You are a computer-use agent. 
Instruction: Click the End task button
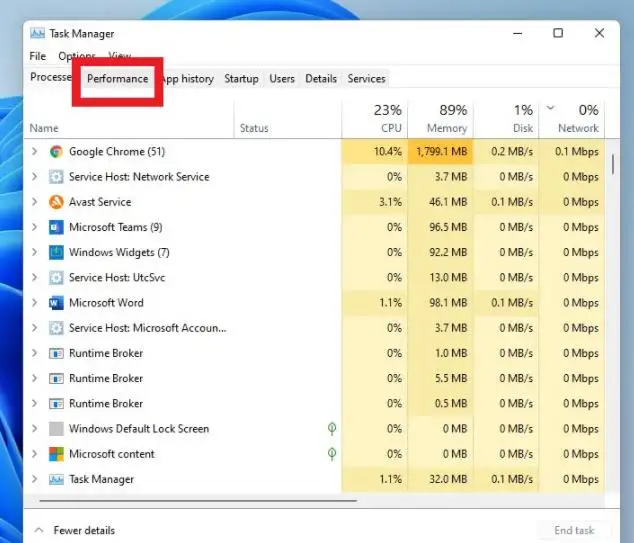click(x=574, y=530)
